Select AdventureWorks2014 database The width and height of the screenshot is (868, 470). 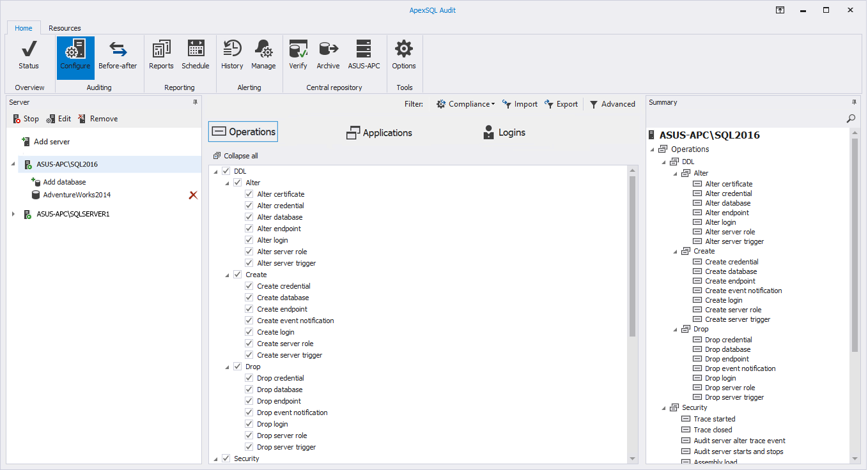pyautogui.click(x=77, y=195)
